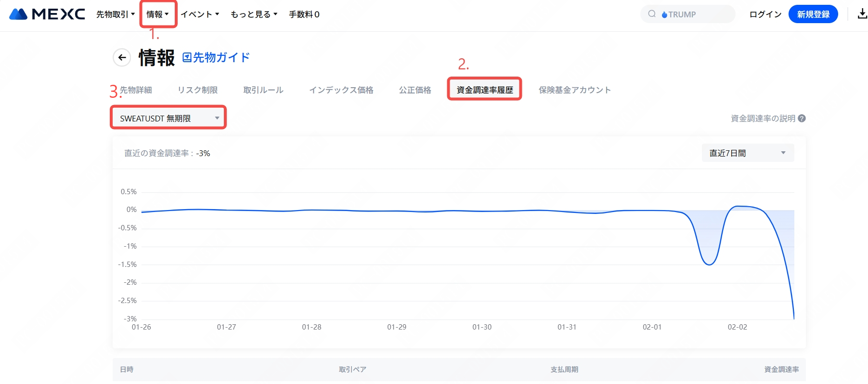Select the 資金調達率履歴 tab
Image resolution: width=868 pixels, height=384 pixels.
pos(484,90)
